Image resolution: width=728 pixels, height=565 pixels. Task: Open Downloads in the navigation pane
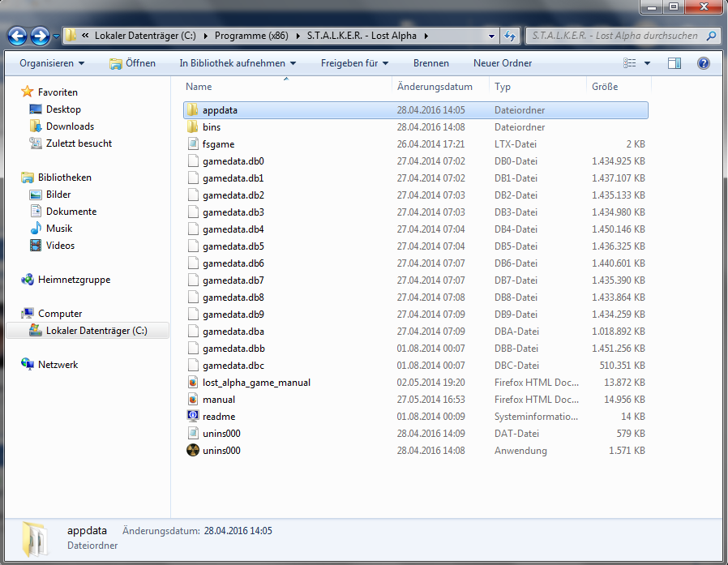coord(70,126)
